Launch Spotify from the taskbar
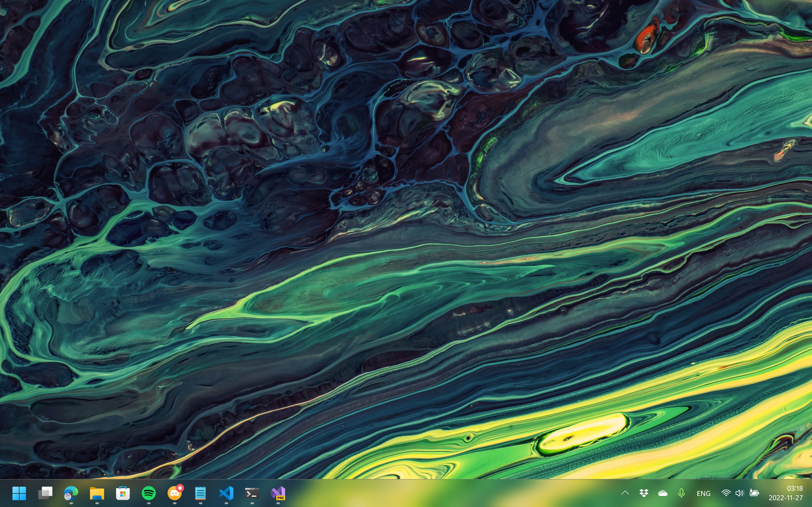This screenshot has height=507, width=812. coord(149,493)
